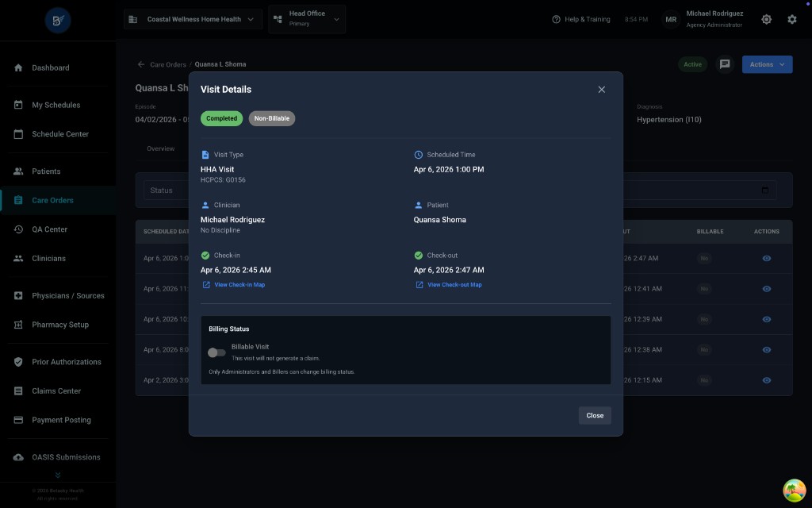812x508 pixels.
Task: Click the BILLABLE column header
Action: point(710,231)
